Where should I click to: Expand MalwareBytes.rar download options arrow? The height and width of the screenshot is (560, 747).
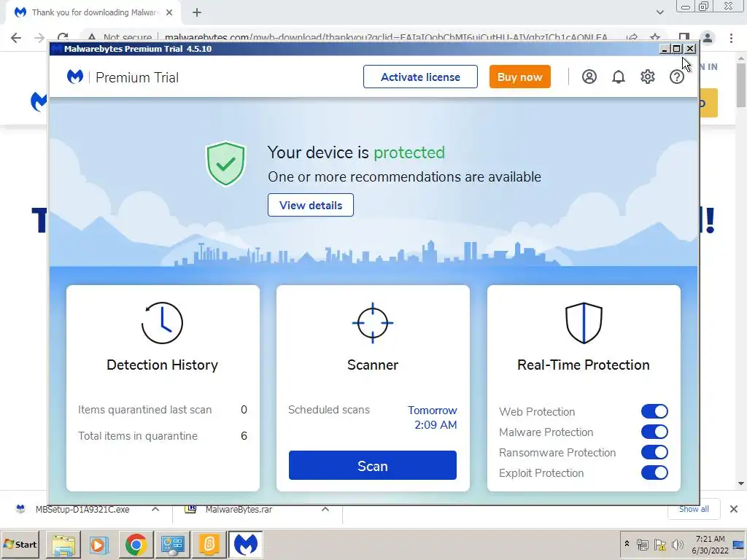(325, 509)
